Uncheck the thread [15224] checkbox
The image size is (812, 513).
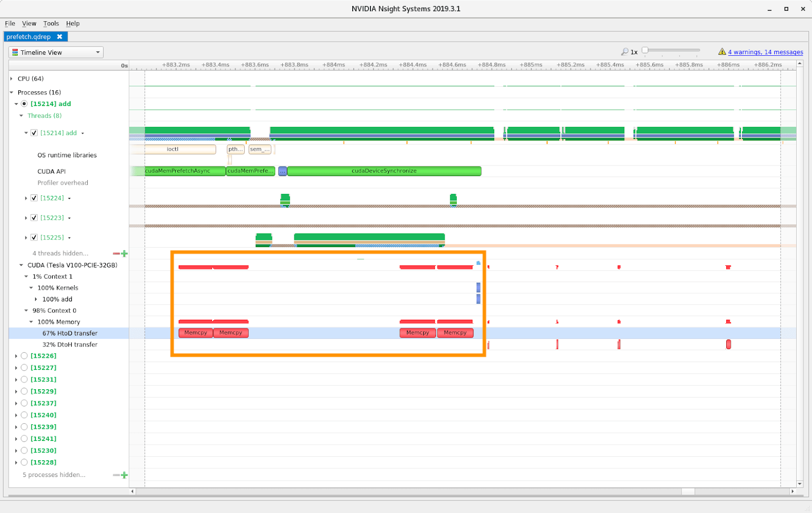(34, 198)
